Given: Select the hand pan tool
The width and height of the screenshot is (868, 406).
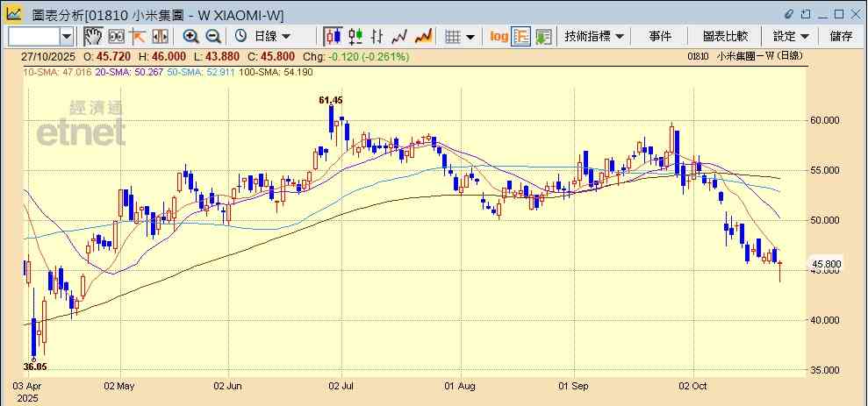Looking at the screenshot, I should [93, 36].
